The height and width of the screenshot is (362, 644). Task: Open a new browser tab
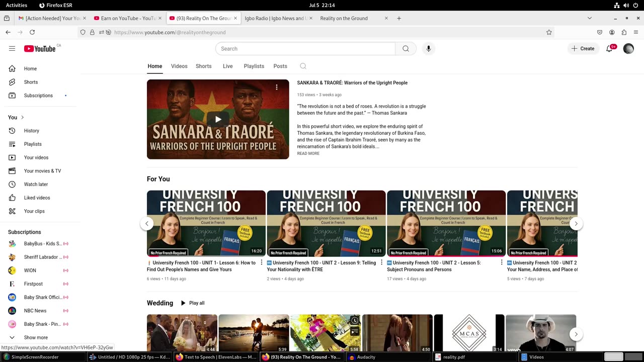pos(399,18)
